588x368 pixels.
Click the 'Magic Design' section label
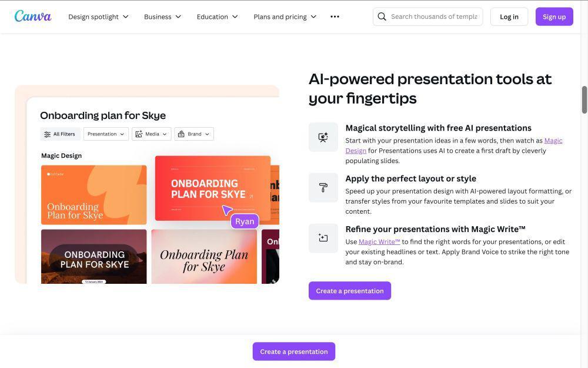pyautogui.click(x=62, y=155)
